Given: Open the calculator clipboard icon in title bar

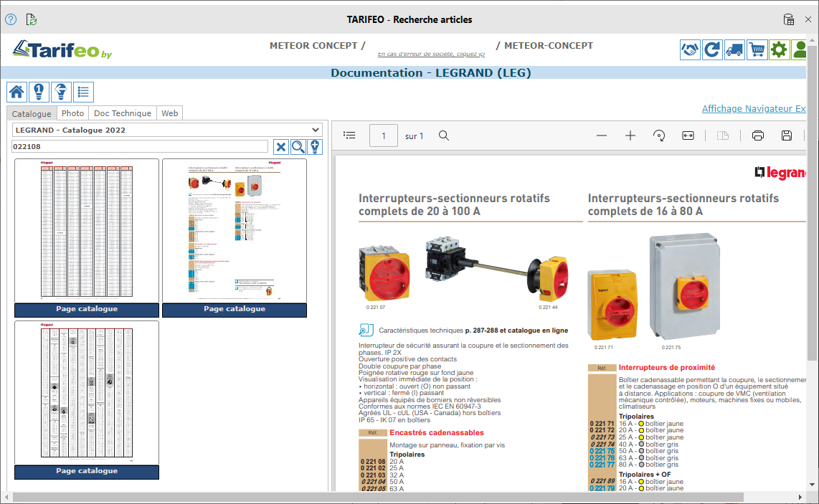Looking at the screenshot, I should click(789, 20).
